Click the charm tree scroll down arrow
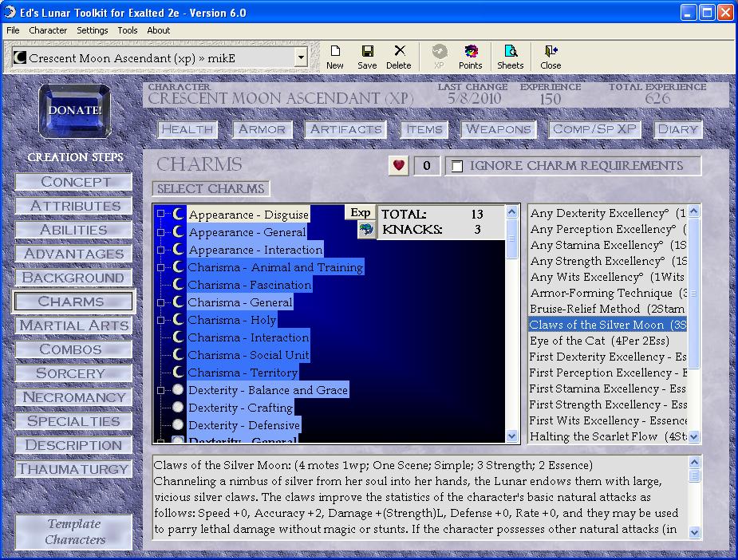The image size is (738, 560). click(x=512, y=436)
